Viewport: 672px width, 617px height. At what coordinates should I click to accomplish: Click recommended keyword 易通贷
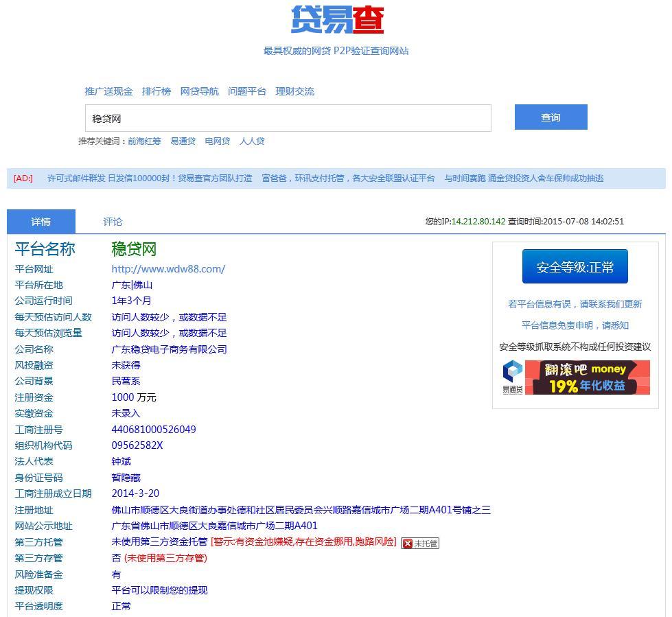click(183, 141)
